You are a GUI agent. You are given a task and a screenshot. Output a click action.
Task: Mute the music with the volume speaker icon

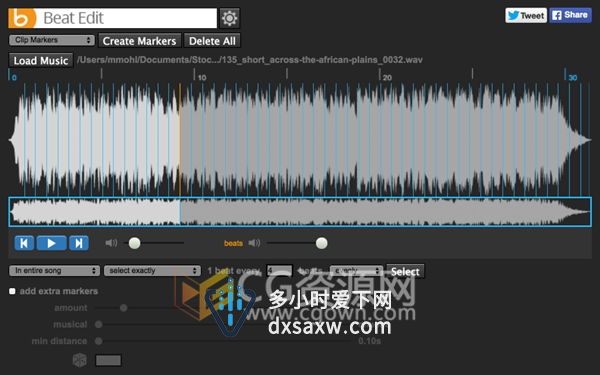point(111,243)
